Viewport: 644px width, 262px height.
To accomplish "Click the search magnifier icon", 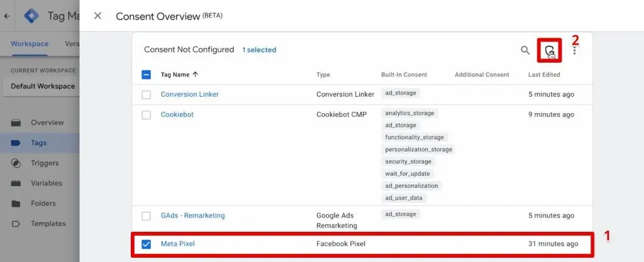I will (x=525, y=50).
